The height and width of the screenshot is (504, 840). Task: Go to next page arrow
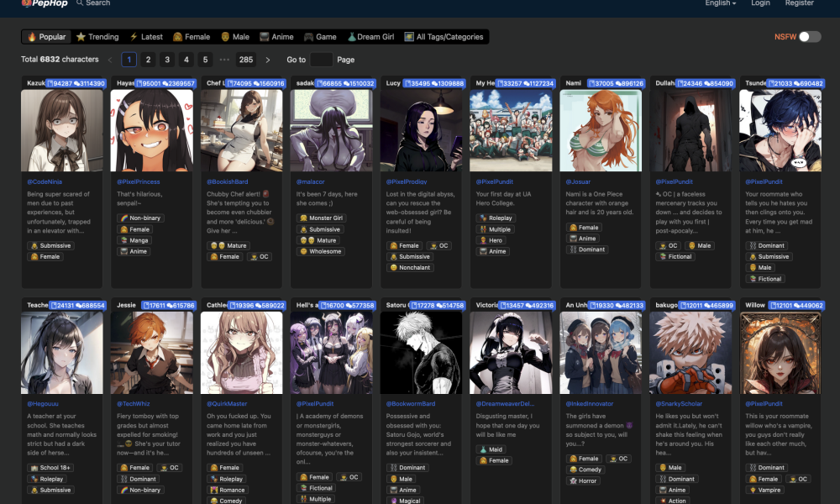[x=268, y=60]
